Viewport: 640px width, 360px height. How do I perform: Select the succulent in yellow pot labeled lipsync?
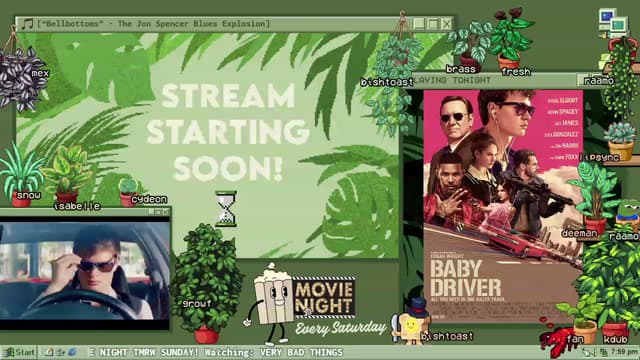click(620, 141)
